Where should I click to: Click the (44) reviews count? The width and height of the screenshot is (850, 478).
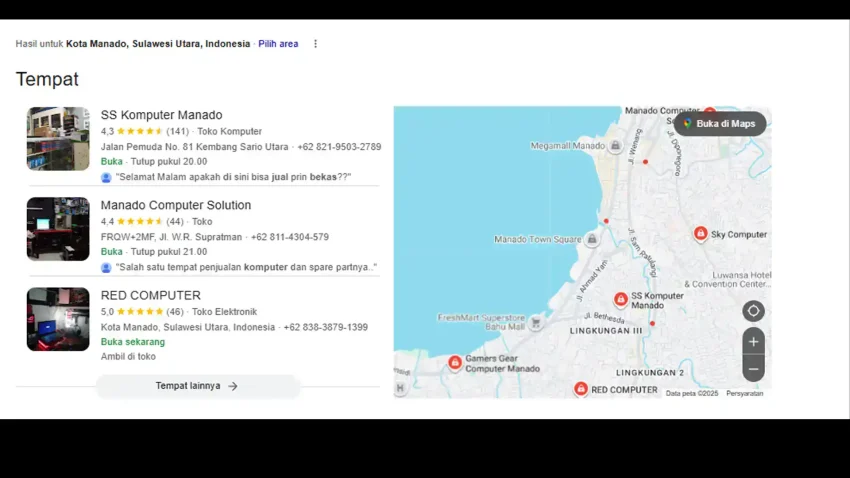(175, 222)
